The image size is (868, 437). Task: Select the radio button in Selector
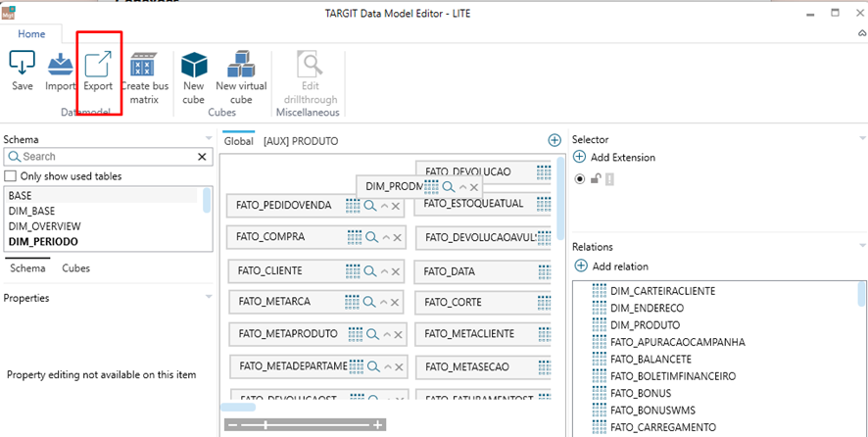pyautogui.click(x=580, y=179)
